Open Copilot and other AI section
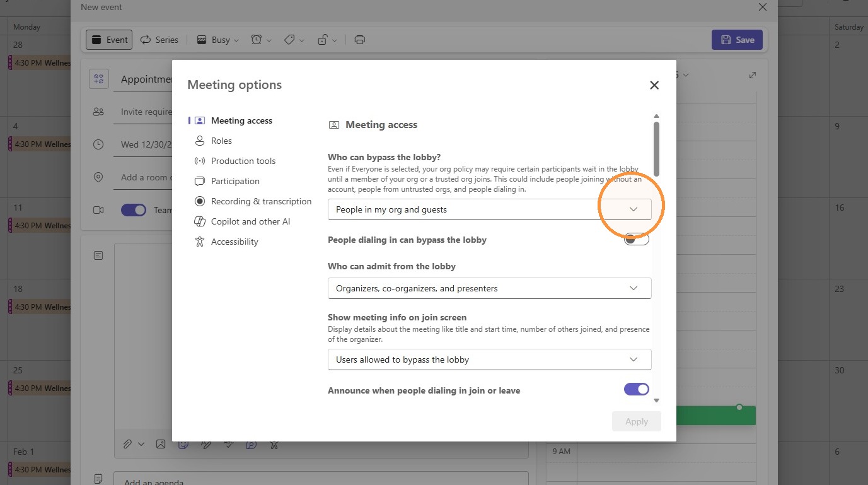This screenshot has height=485, width=868. click(x=250, y=221)
